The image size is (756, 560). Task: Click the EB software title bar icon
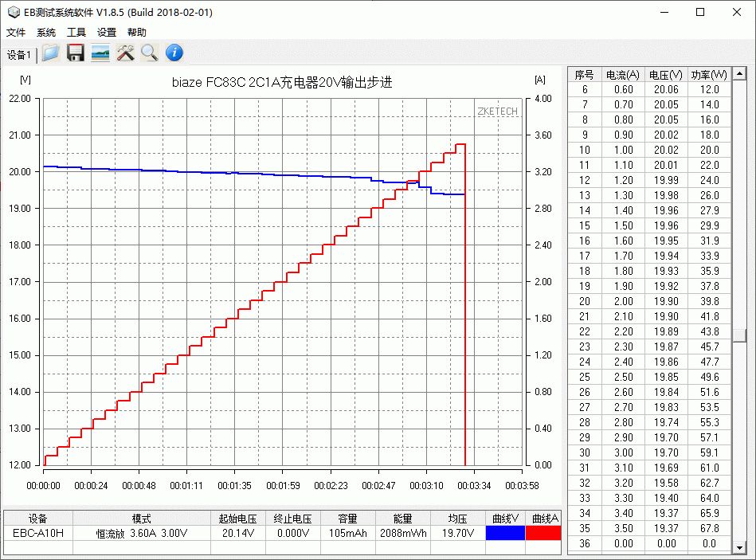click(x=14, y=12)
